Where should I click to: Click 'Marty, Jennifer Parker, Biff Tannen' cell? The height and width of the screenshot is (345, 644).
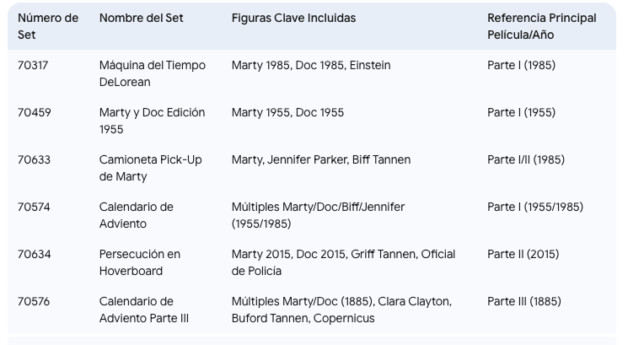(321, 159)
